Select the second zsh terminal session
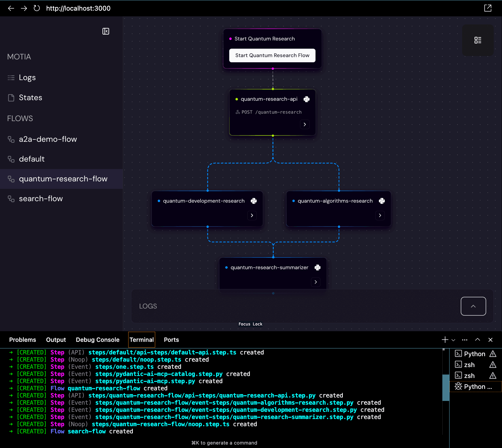 [x=475, y=376]
